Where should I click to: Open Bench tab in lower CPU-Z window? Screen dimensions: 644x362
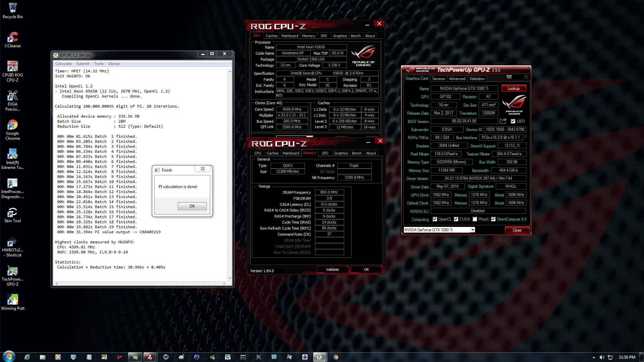[x=357, y=153]
